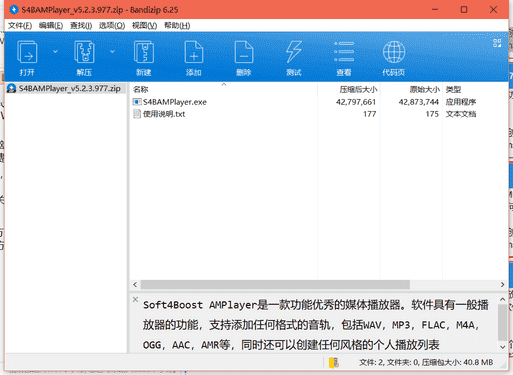
Task: Click the comment panel scroll up arrow
Action: 502,299
